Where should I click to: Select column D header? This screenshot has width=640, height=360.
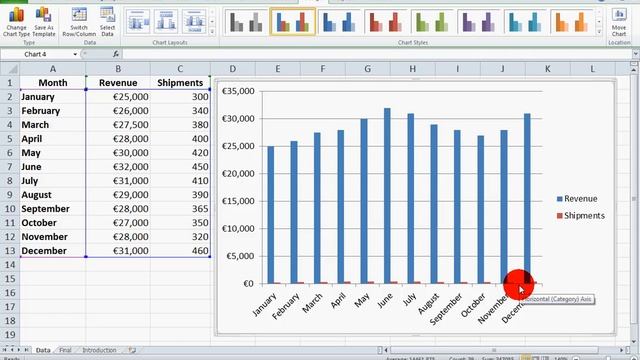point(233,69)
